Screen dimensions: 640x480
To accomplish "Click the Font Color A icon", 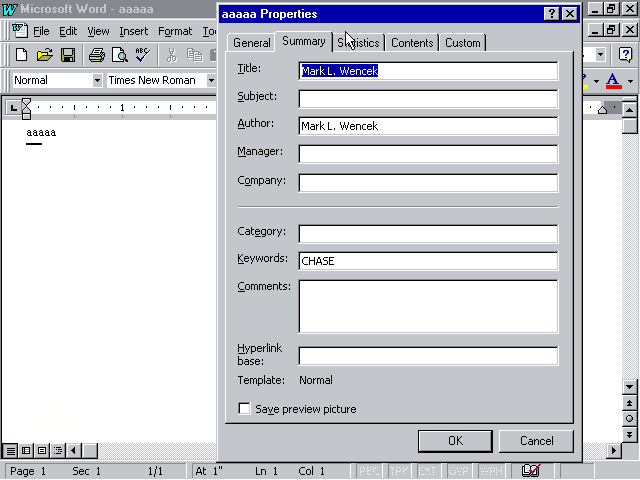I will point(613,80).
